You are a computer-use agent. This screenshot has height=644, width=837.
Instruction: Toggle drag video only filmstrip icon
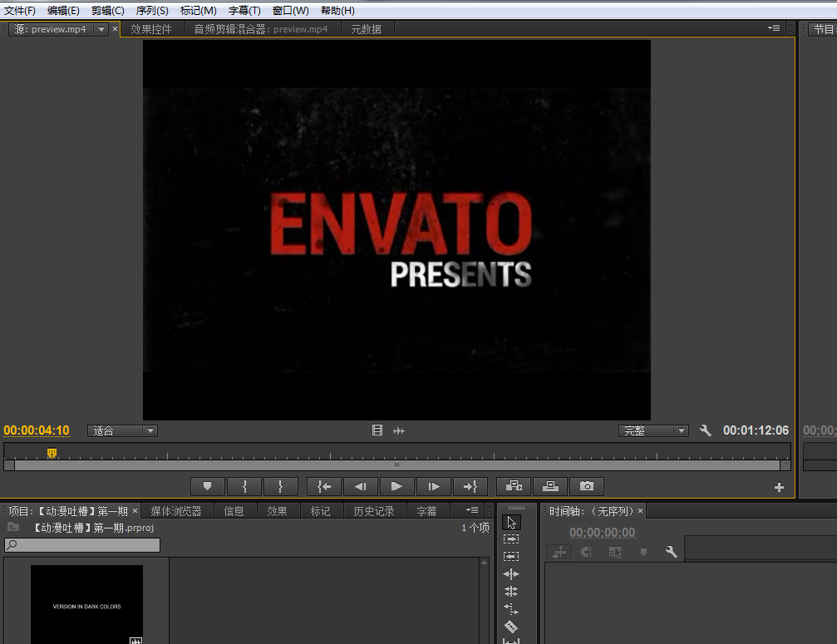pos(377,430)
